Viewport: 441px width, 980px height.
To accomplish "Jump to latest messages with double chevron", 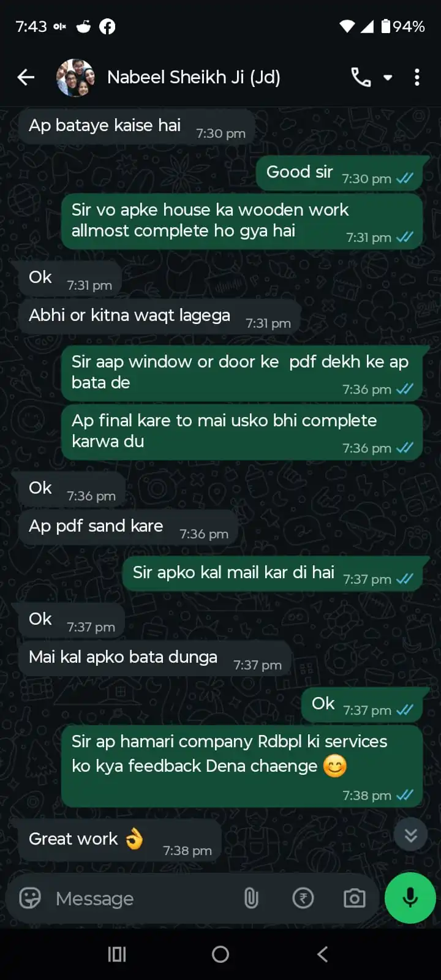I will [x=411, y=835].
